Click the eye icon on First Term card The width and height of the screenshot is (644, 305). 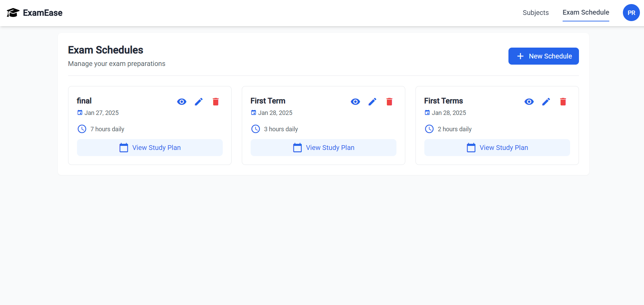point(356,102)
